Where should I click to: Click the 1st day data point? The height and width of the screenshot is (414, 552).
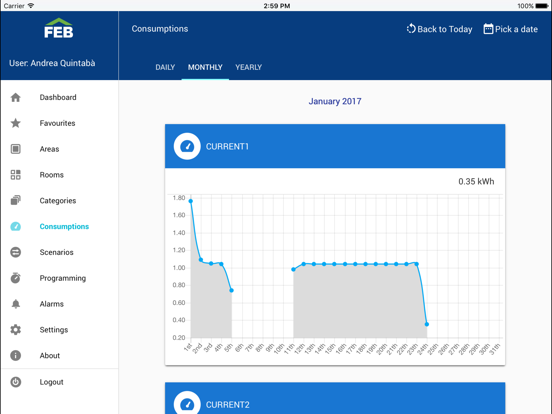click(x=190, y=201)
